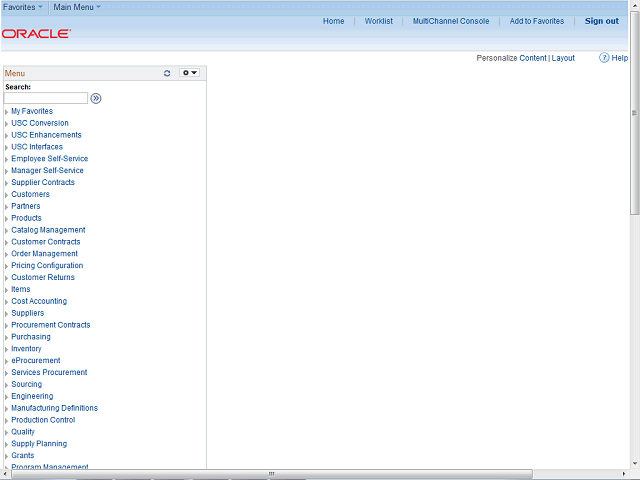Click the Menu pagelet refresh icon
This screenshot has height=480, width=640.
tap(167, 73)
